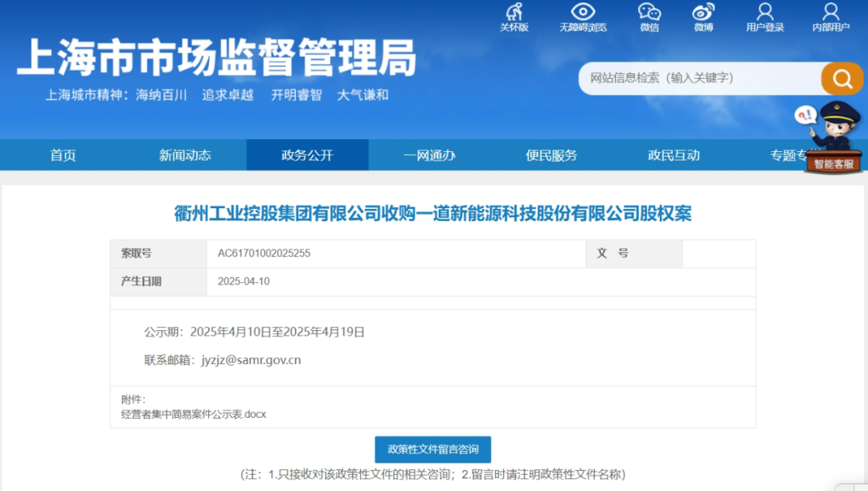868x491 pixels.
Task: Open the 智能客服 assistant mascot
Action: pos(833,138)
